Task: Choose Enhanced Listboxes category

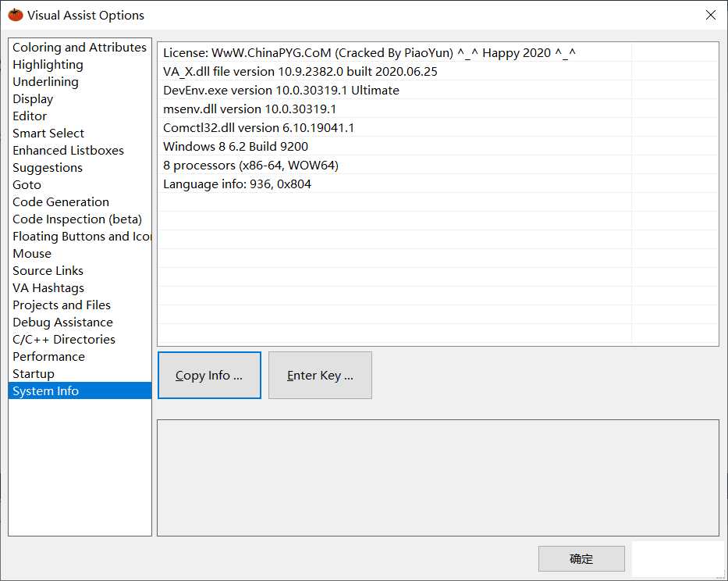Action: click(x=80, y=151)
